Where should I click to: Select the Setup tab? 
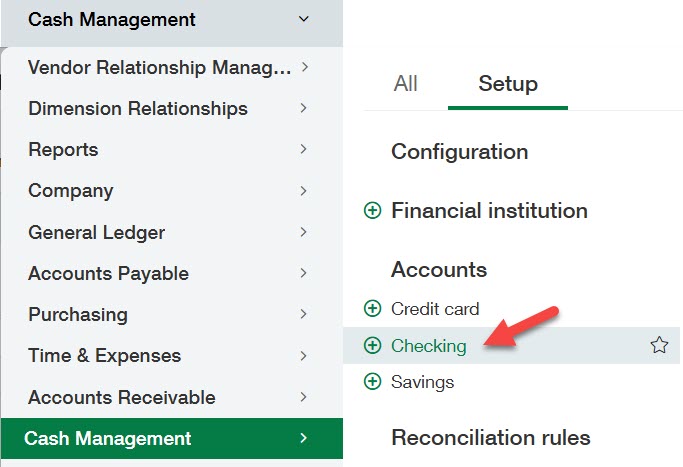[508, 84]
